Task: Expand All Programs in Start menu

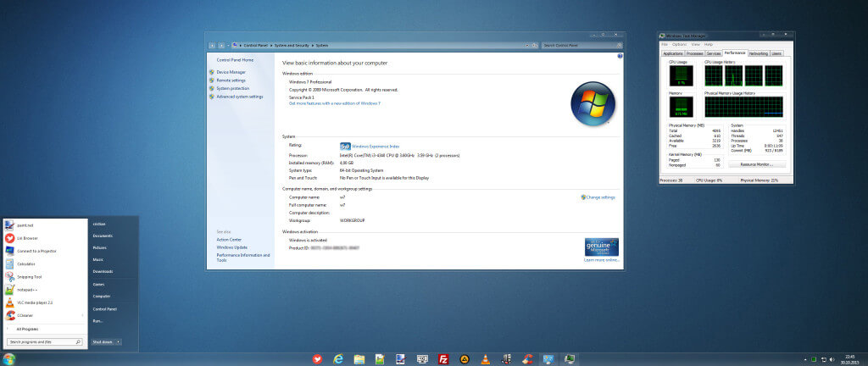Action: point(27,328)
